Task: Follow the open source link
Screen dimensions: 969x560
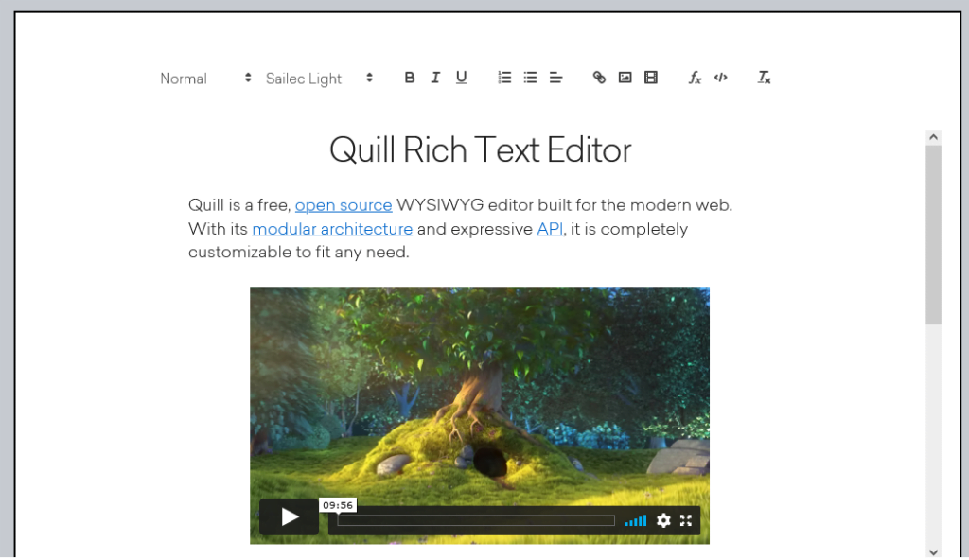Action: pyautogui.click(x=344, y=205)
